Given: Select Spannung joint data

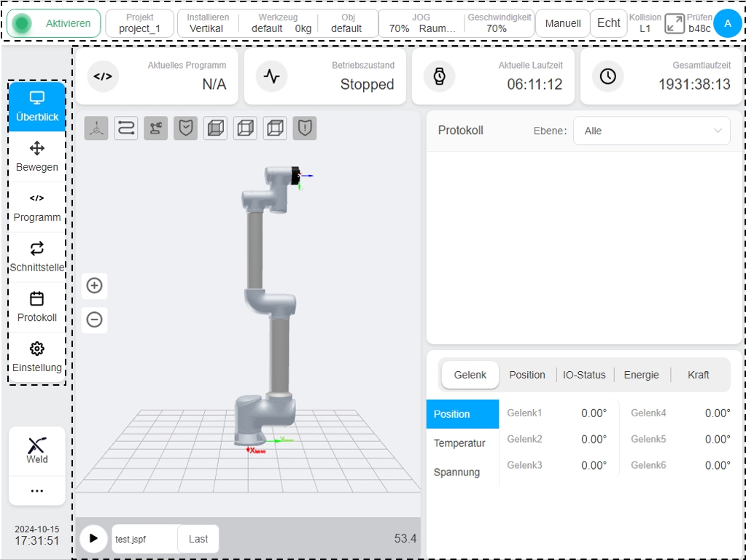Looking at the screenshot, I should tap(462, 472).
